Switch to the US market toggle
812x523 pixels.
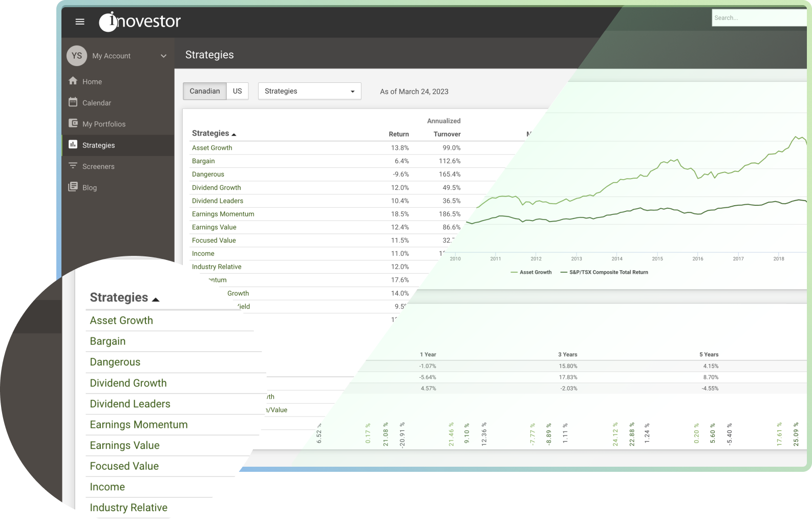238,91
